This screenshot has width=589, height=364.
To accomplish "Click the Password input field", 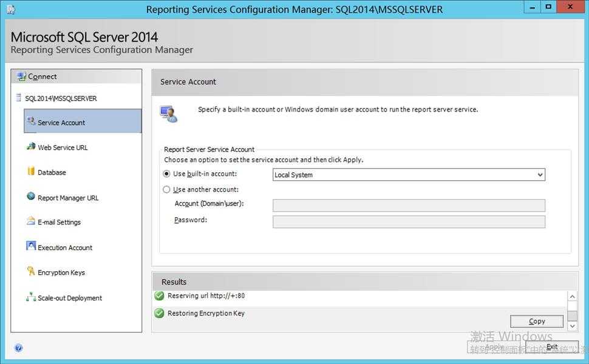I will point(409,222).
